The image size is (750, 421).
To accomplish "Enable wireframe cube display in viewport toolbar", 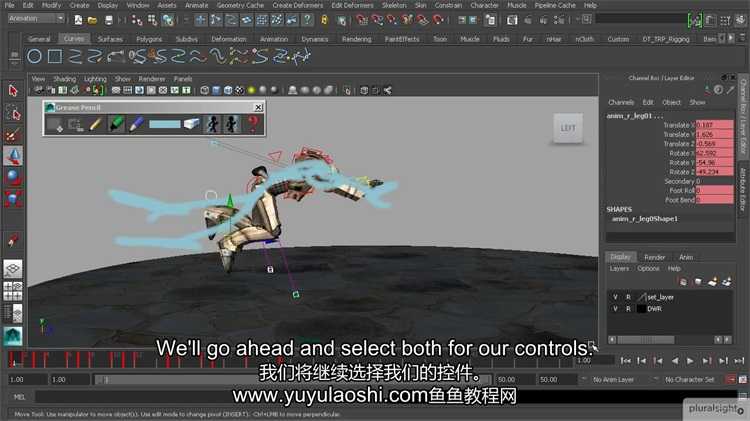I will (x=205, y=90).
